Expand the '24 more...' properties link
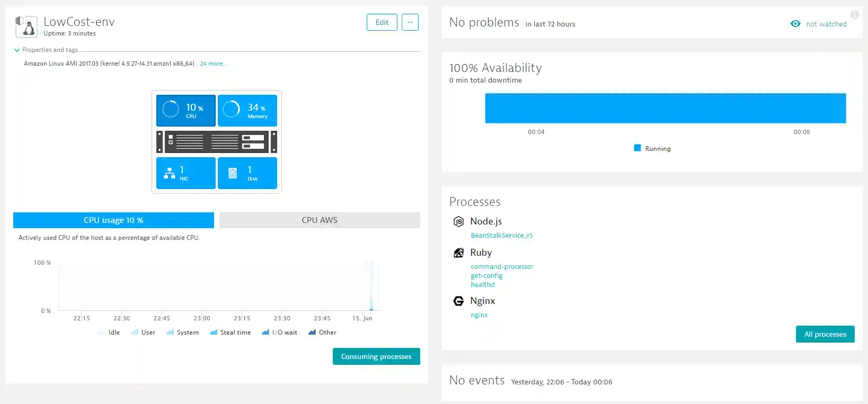Screen dimensions: 868x404 click(214, 64)
